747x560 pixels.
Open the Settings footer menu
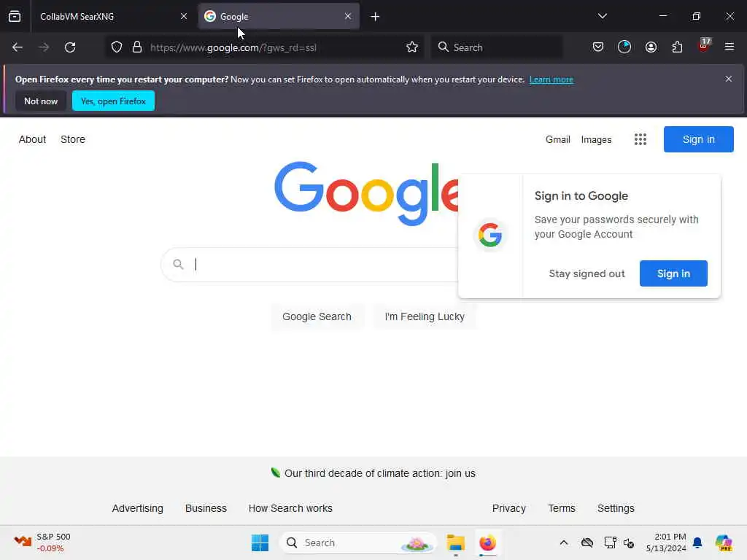coord(616,508)
